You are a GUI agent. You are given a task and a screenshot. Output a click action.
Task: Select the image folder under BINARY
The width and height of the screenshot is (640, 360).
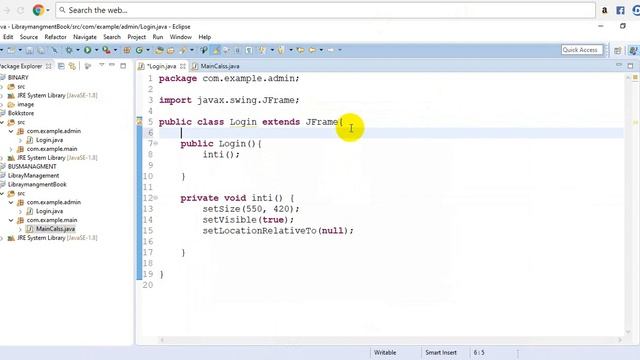(25, 104)
